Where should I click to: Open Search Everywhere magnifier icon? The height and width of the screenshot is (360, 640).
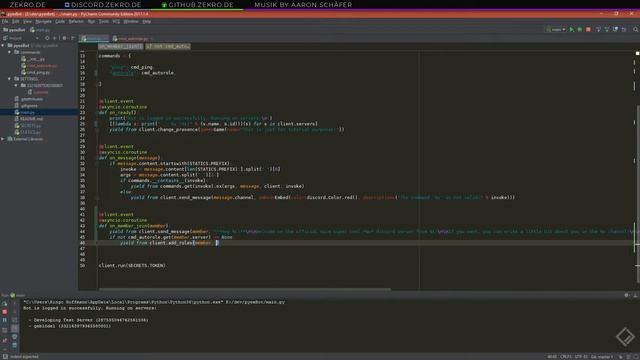[636, 29]
